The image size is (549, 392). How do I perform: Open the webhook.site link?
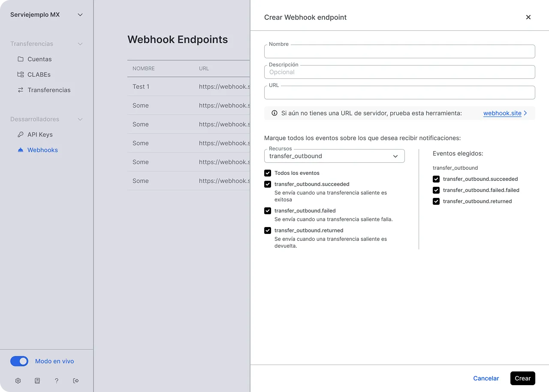point(502,113)
